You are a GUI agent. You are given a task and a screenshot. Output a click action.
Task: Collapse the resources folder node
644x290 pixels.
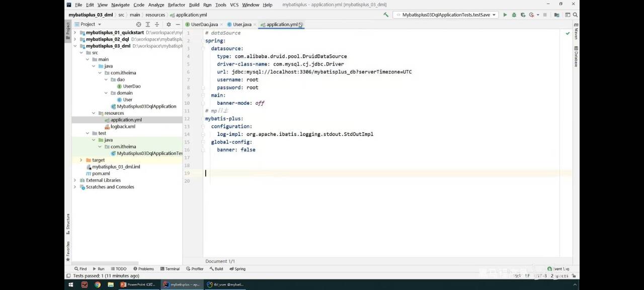(94, 113)
